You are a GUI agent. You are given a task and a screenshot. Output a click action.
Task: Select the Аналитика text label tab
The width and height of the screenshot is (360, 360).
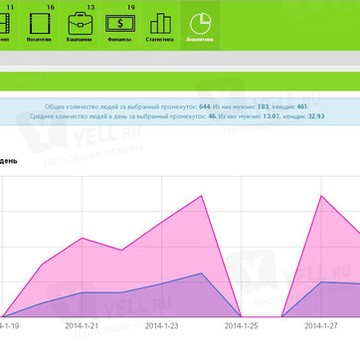coord(200,39)
